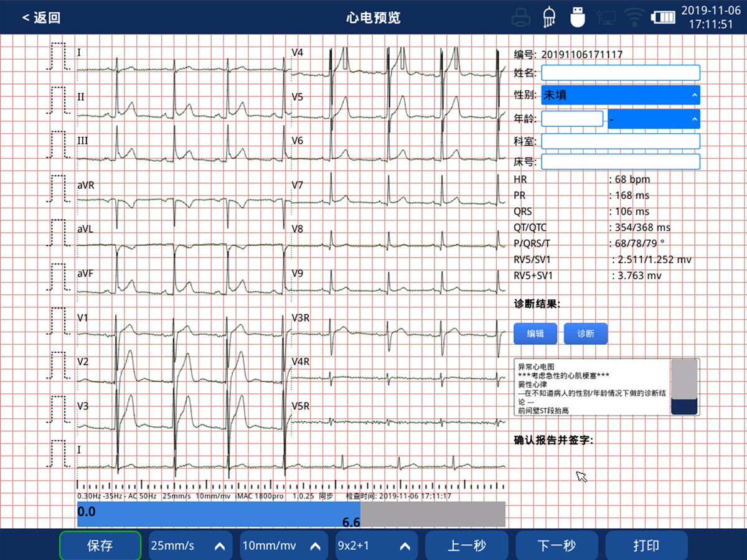747x560 pixels.
Task: Click the Wi-Fi signal icon
Action: click(634, 17)
